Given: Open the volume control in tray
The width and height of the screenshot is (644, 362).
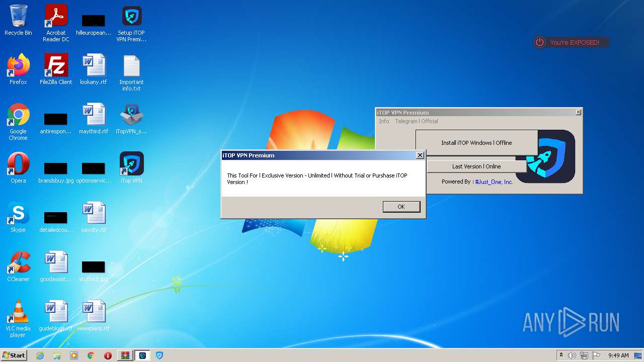Looking at the screenshot, I should [x=572, y=355].
